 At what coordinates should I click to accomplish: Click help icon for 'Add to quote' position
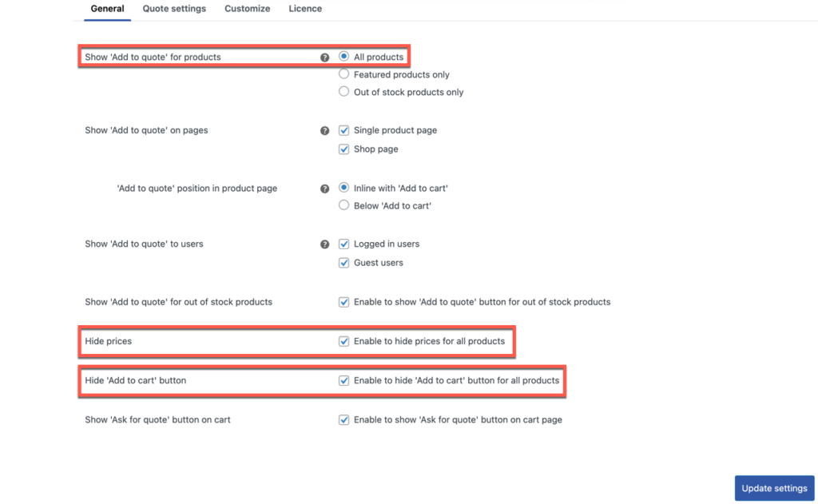[324, 189]
